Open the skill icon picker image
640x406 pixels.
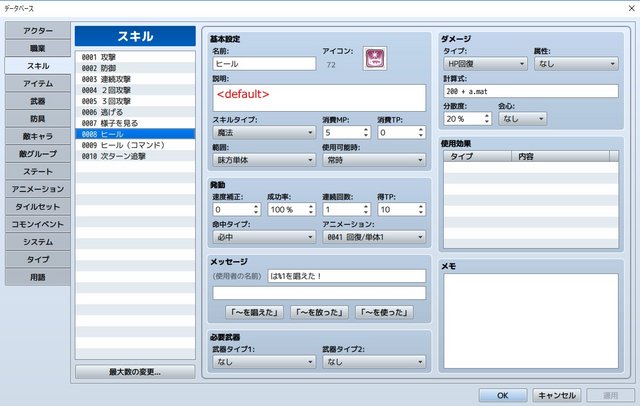375,58
